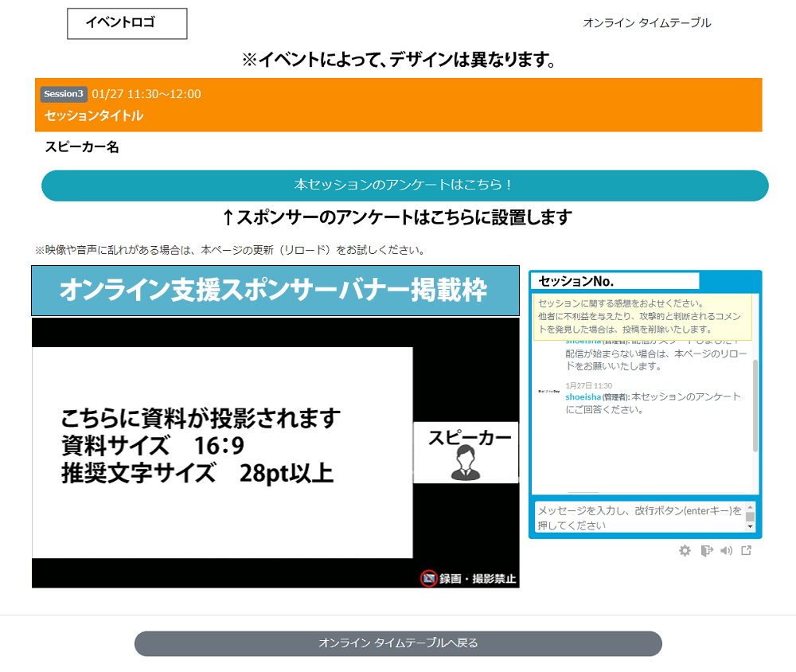Screen dimensions: 796x672
Task: Select the セッションNo. header field
Action: (615, 280)
